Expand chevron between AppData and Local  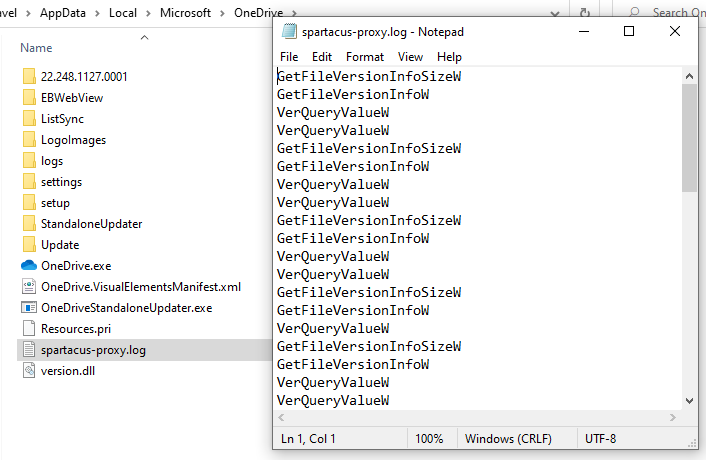click(97, 14)
